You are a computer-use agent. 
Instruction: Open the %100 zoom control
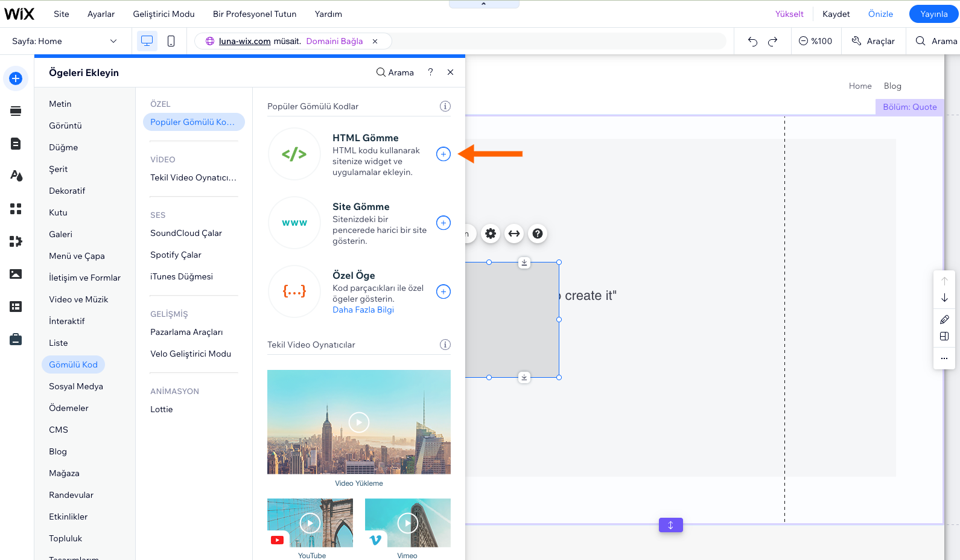tap(815, 41)
